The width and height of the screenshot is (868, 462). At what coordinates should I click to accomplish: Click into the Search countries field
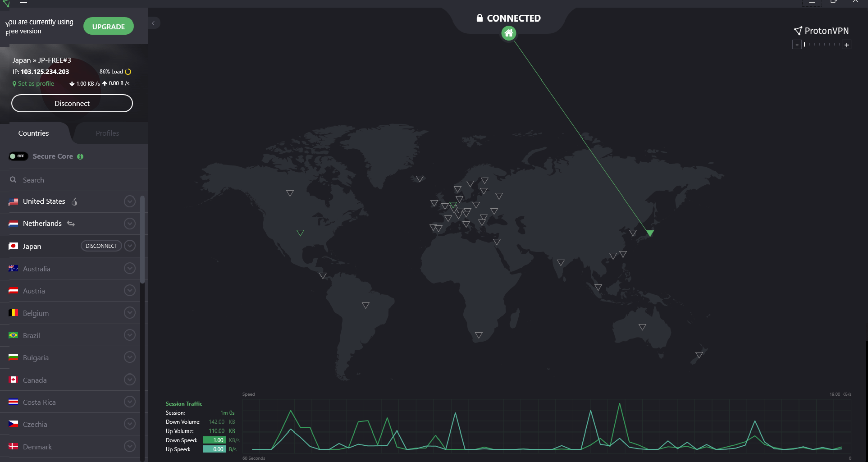pyautogui.click(x=74, y=180)
